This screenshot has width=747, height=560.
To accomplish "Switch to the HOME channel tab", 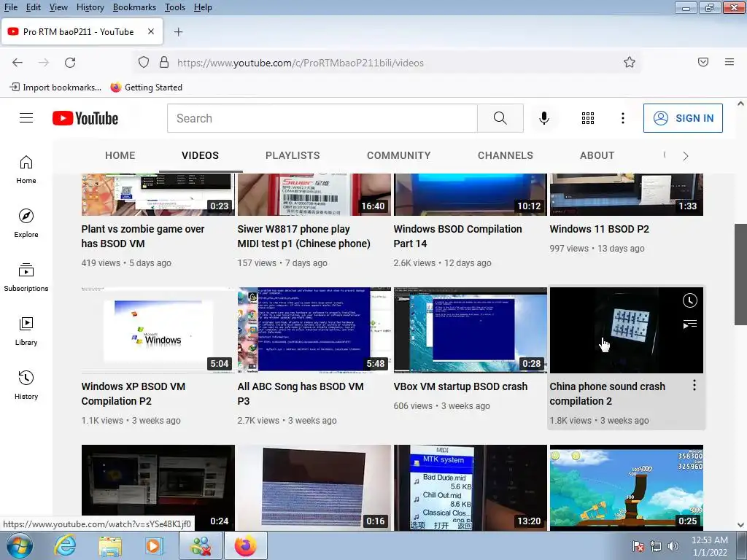I will [120, 155].
